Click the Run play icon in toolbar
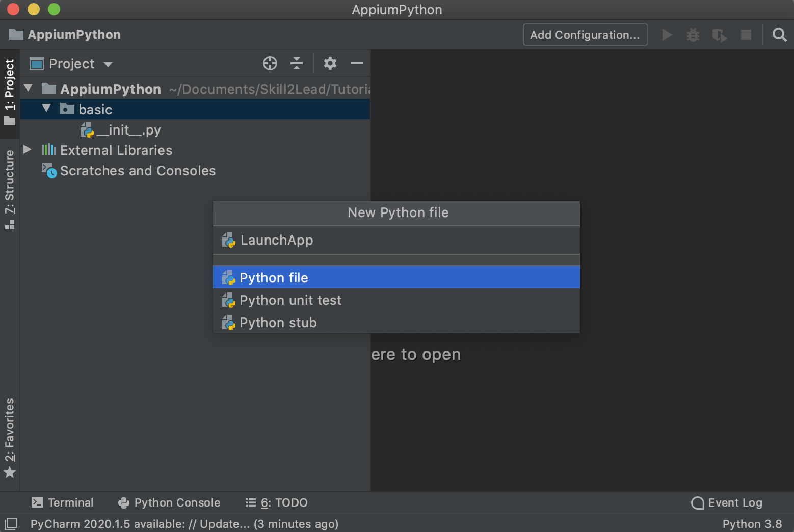The height and width of the screenshot is (532, 794). coord(667,35)
